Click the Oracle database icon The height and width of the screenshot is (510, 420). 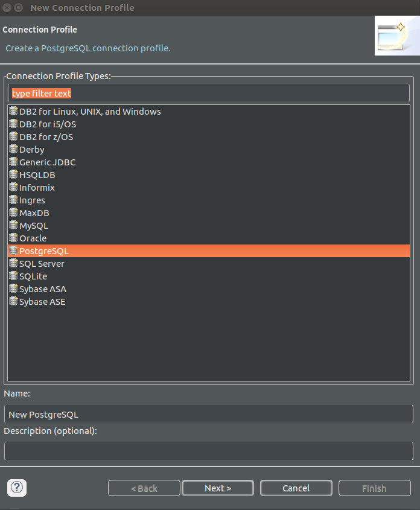[13, 238]
